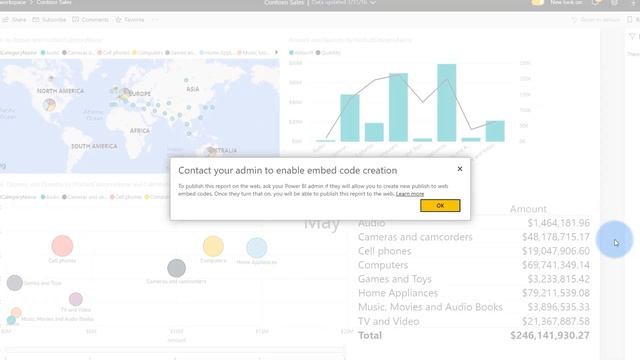Click the North America pie bubble on map
The width and height of the screenshot is (640, 360).
(49, 105)
